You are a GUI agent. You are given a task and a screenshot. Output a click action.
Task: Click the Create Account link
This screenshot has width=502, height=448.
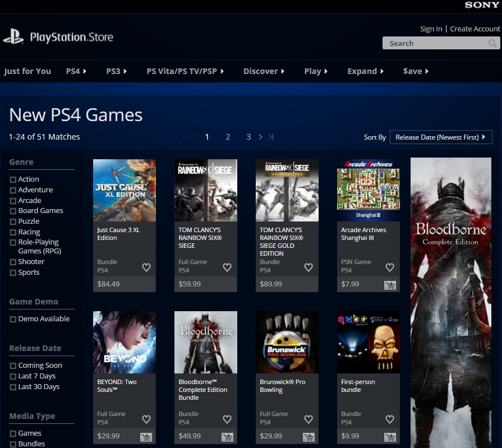click(475, 29)
